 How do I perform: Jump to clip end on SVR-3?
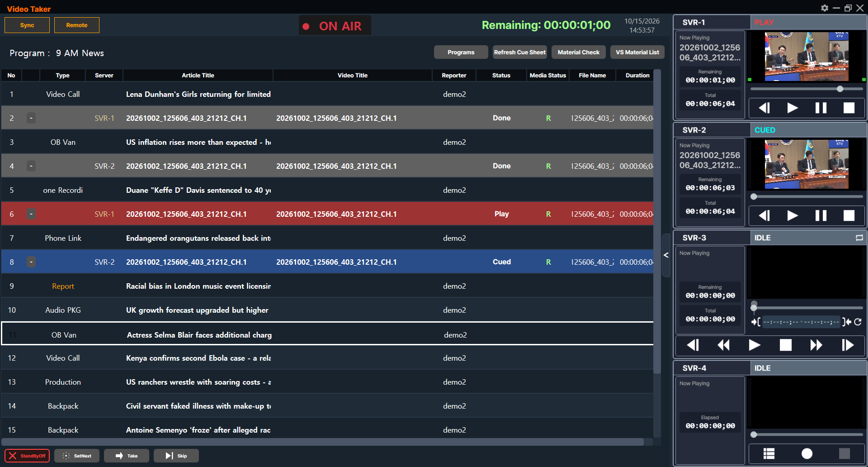pyautogui.click(x=848, y=345)
